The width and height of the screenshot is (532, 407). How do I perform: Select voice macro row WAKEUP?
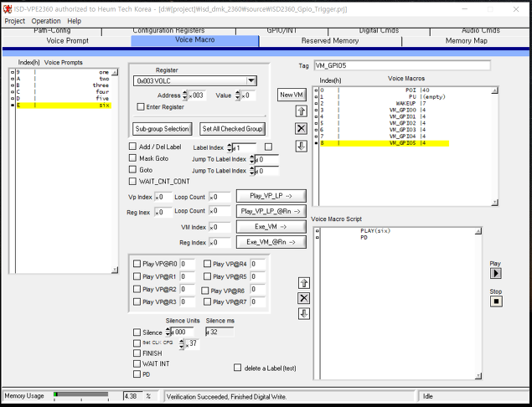tap(385, 104)
